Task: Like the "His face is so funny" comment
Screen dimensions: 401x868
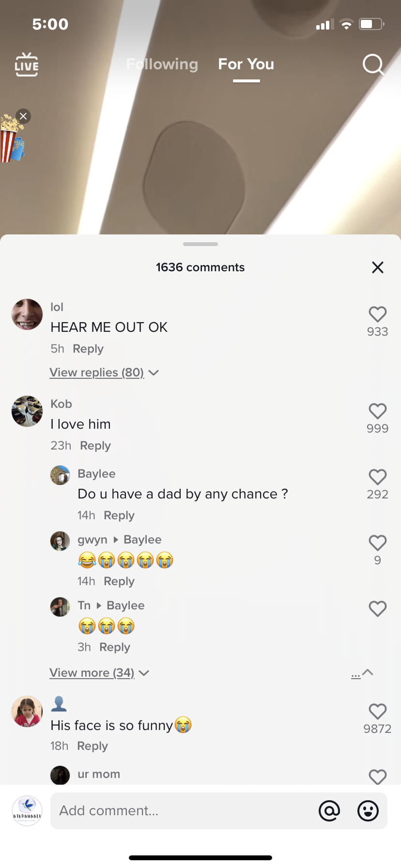Action: click(378, 712)
